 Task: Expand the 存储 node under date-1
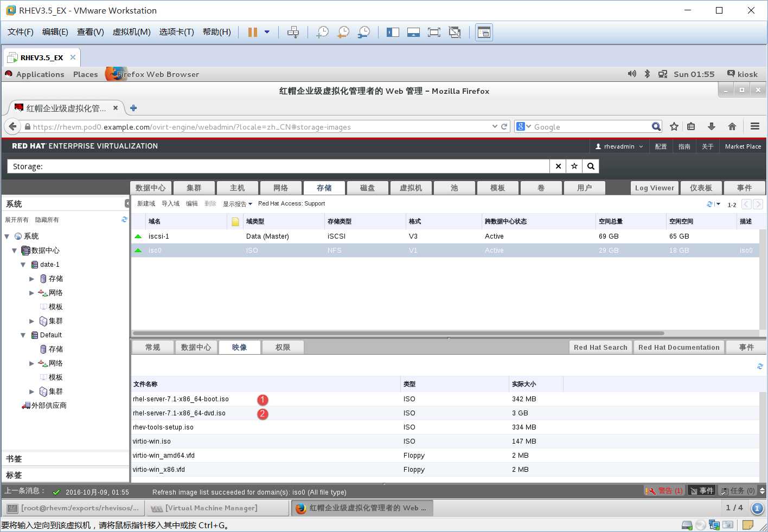click(x=31, y=279)
